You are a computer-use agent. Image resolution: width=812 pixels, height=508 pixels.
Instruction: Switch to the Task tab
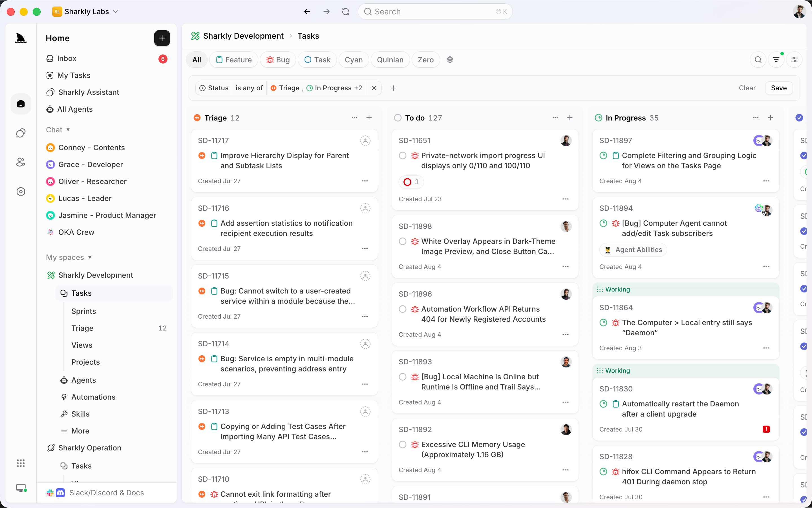coord(317,60)
